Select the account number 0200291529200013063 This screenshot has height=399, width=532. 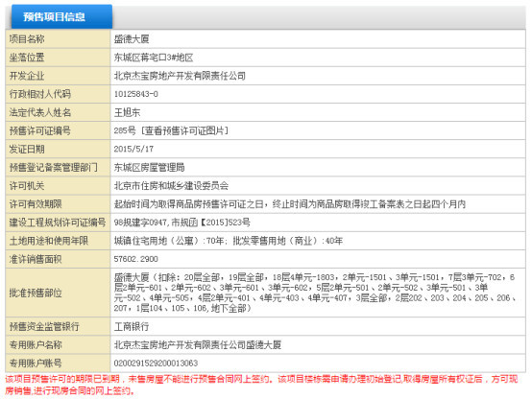click(x=156, y=364)
